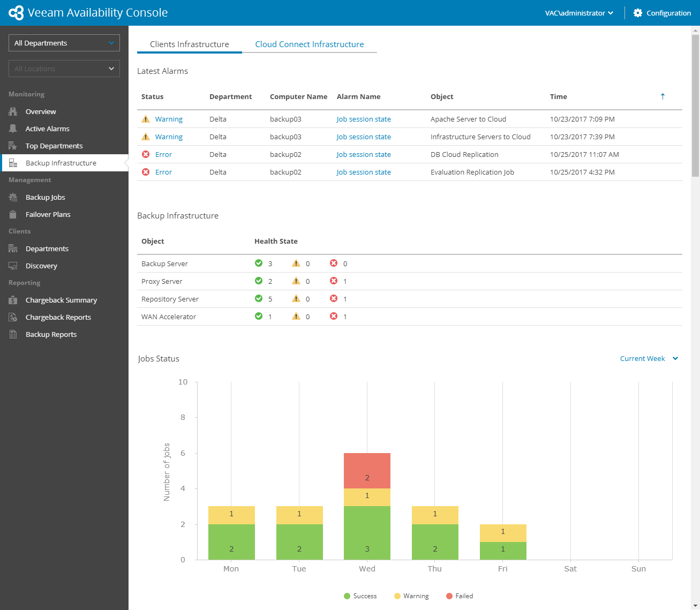Viewport: 700px width, 610px height.
Task: Click the Backup Jobs gear icon
Action: point(13,197)
